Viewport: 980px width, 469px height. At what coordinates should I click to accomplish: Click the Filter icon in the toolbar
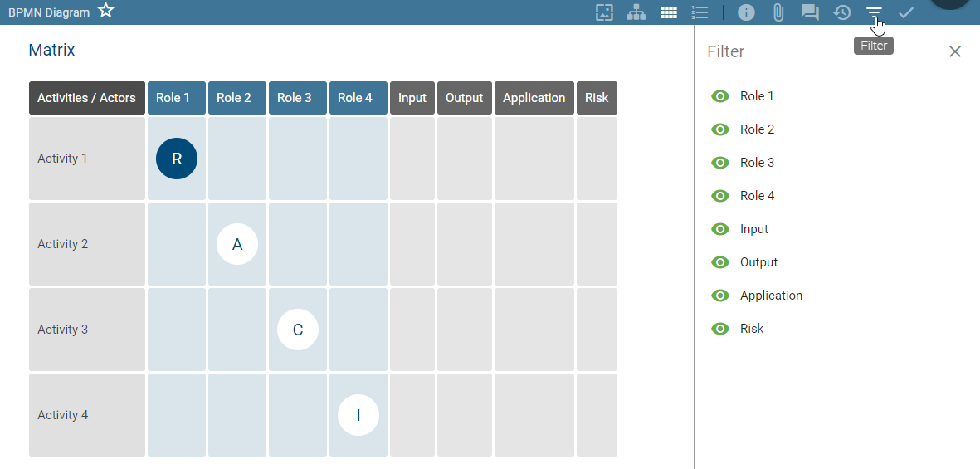(874, 12)
